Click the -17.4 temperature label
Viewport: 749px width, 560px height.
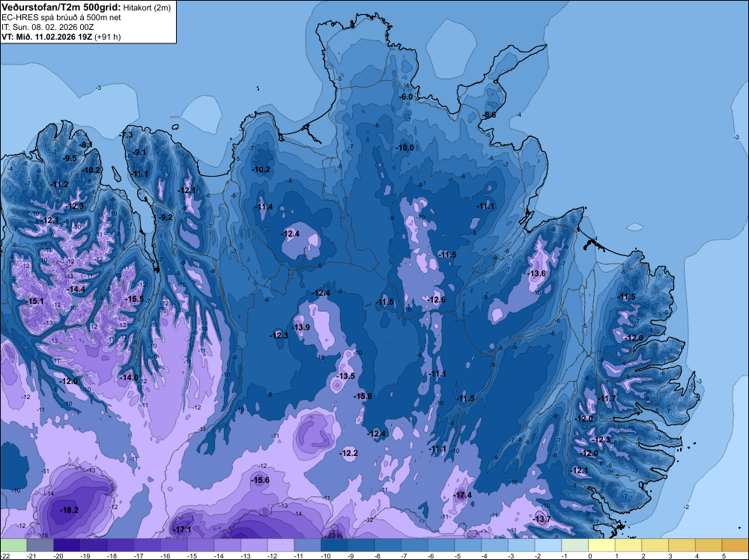tap(462, 495)
